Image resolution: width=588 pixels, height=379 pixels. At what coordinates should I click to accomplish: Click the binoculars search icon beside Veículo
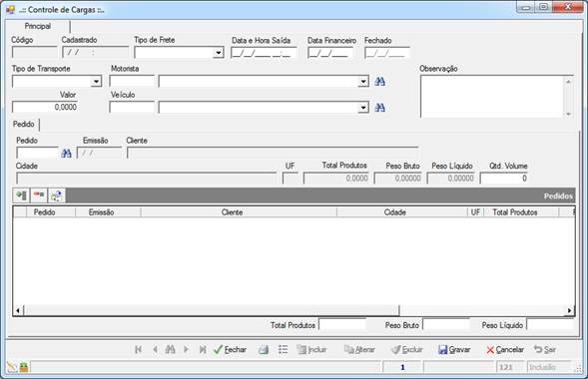380,108
